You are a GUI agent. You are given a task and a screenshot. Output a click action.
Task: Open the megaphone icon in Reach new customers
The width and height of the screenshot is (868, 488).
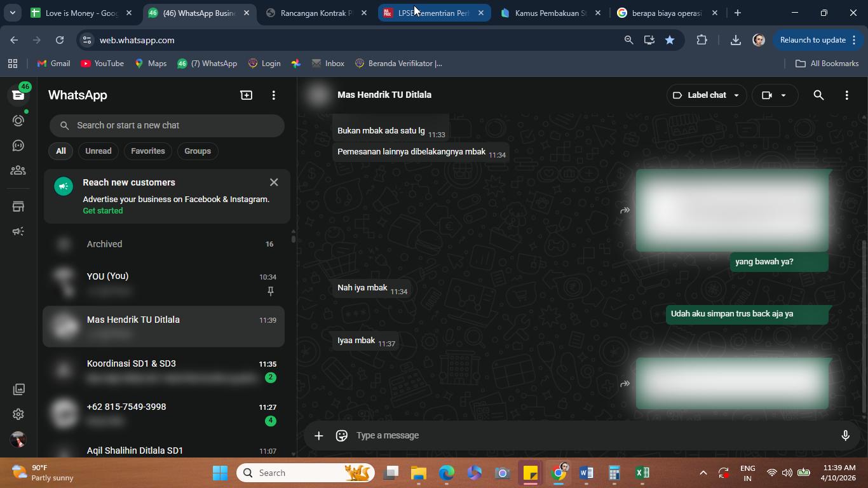click(x=64, y=187)
